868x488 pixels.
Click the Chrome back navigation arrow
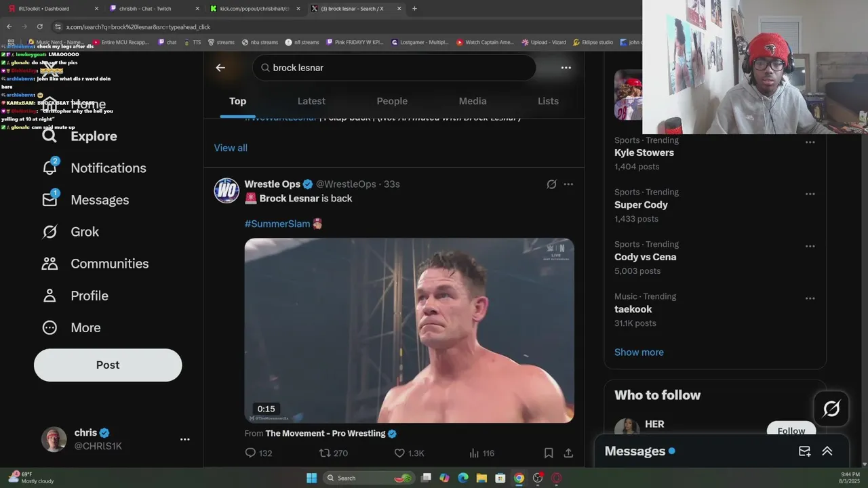tap(9, 26)
